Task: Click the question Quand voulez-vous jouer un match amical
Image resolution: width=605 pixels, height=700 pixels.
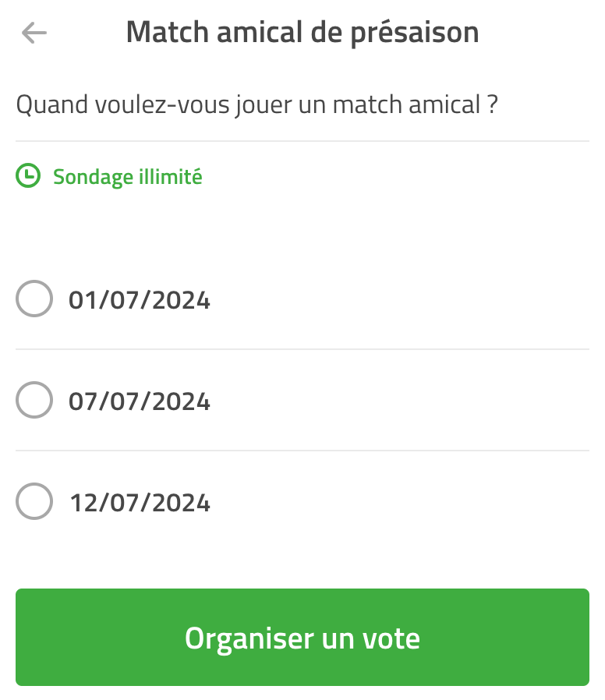Action: pyautogui.click(x=257, y=105)
